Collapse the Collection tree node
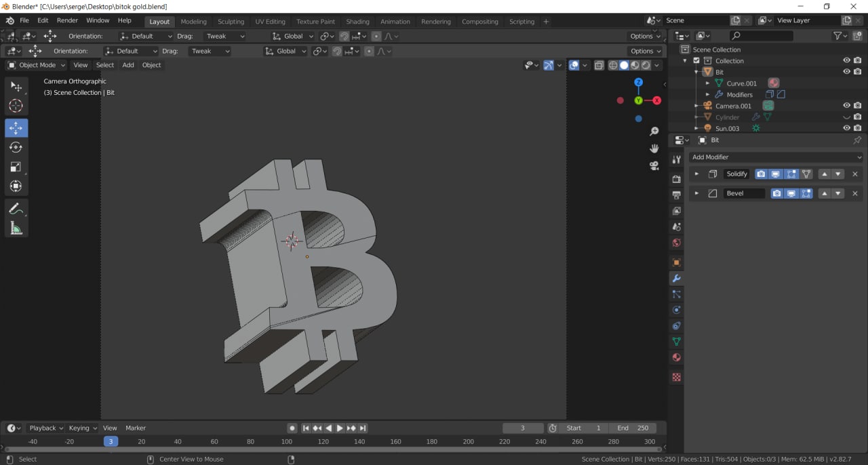 686,61
